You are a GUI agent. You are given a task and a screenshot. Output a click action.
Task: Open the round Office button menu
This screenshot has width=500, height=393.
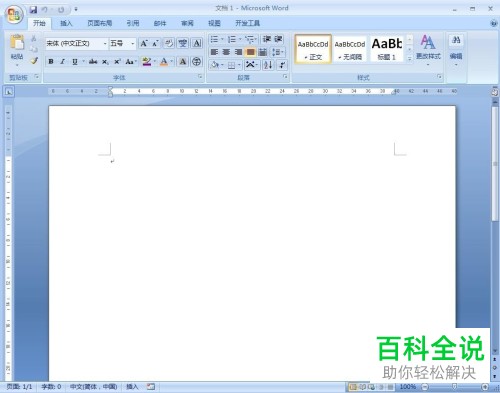click(x=14, y=15)
